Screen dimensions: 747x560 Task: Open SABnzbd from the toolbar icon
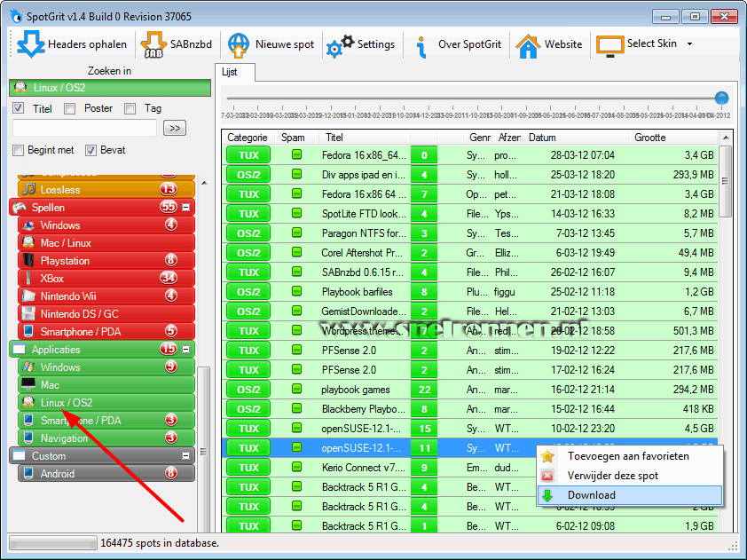(153, 44)
